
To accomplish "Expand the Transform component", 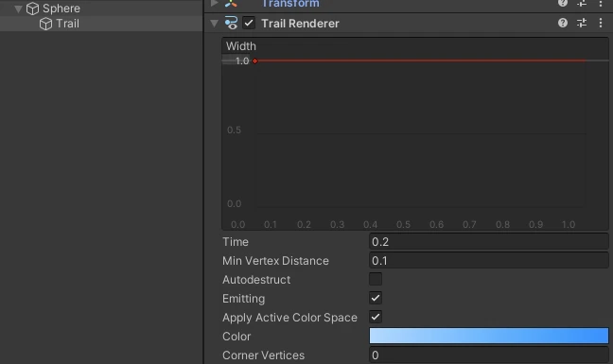I will click(x=214, y=3).
